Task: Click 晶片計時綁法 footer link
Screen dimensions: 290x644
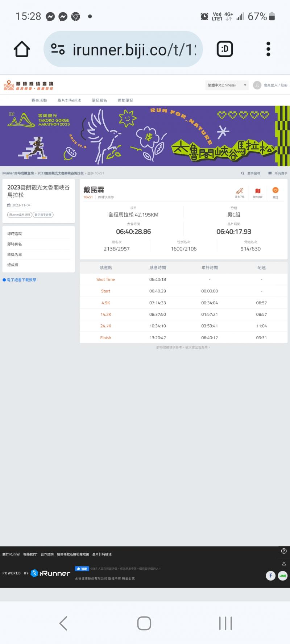Action: (102, 554)
